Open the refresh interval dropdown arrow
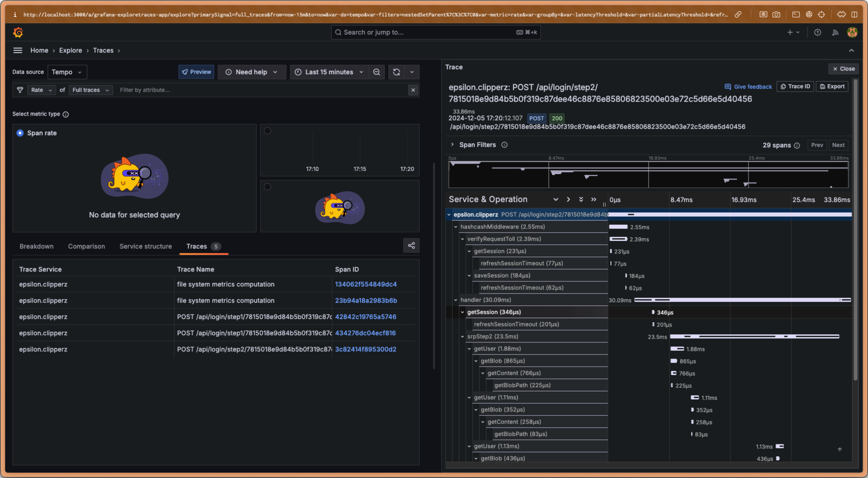The image size is (868, 478). click(x=412, y=72)
